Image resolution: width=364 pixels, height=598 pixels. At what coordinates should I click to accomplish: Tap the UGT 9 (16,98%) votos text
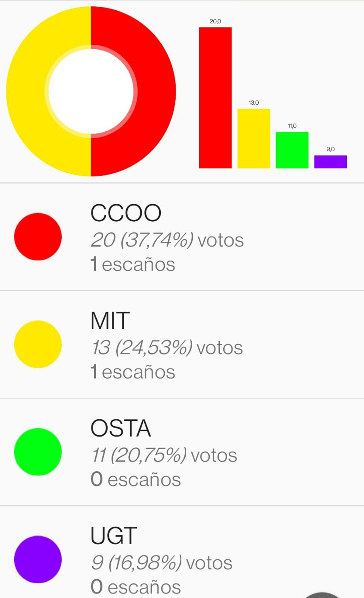pos(161,563)
